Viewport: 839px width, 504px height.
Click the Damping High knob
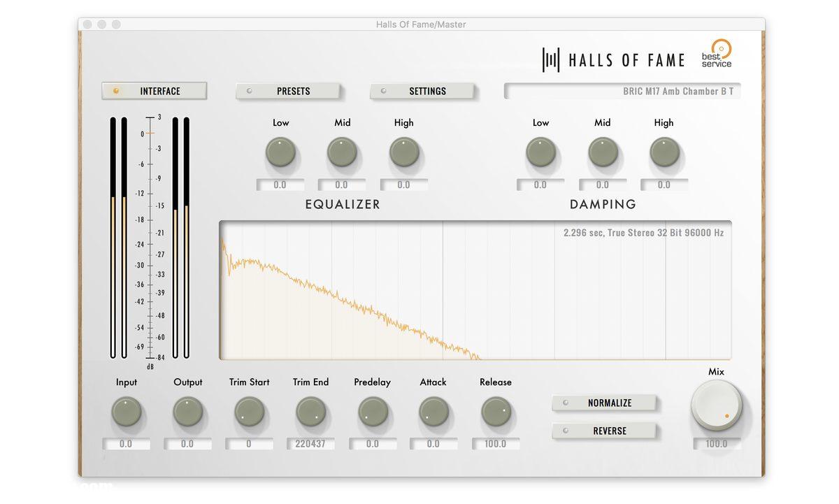664,152
